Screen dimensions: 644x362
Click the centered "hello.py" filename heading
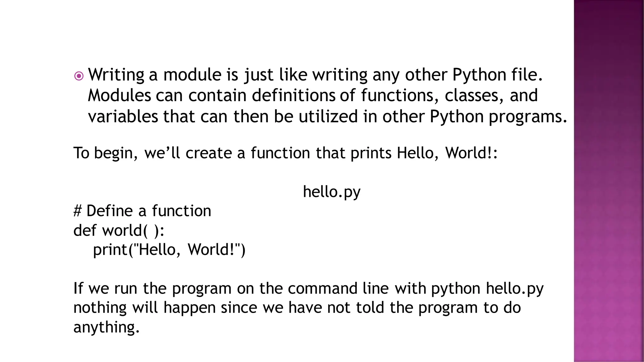pyautogui.click(x=331, y=192)
